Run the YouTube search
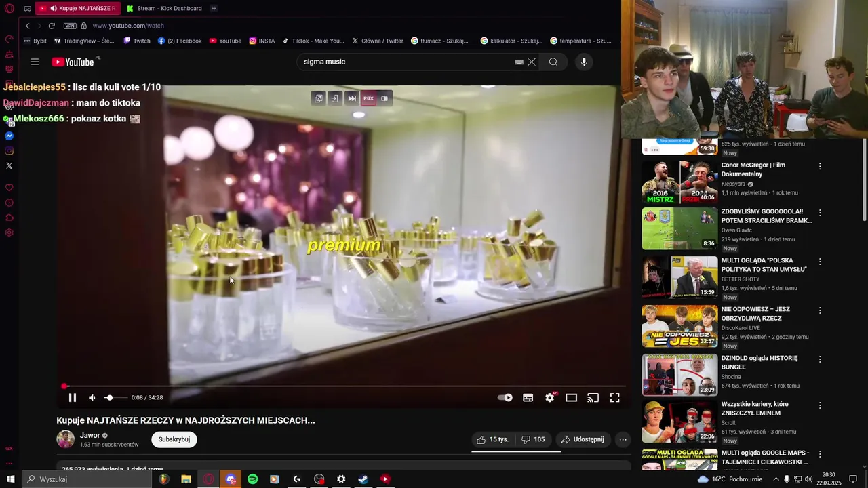The width and height of the screenshot is (868, 488). tap(553, 62)
